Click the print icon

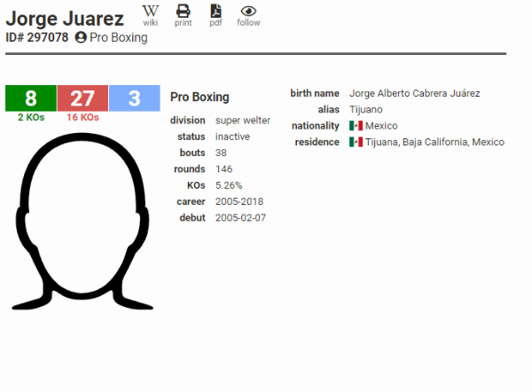[x=183, y=12]
